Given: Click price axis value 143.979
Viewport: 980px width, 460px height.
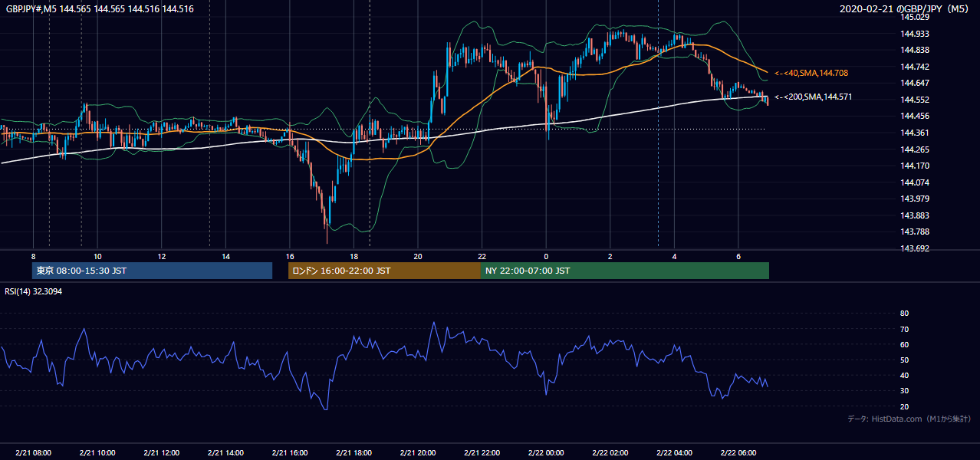Looking at the screenshot, I should pos(915,199).
